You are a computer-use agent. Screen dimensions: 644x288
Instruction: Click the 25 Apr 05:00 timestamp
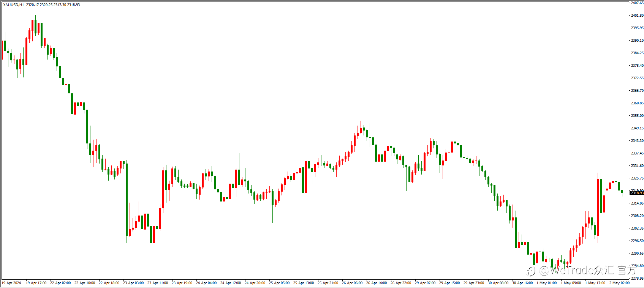click(x=279, y=283)
